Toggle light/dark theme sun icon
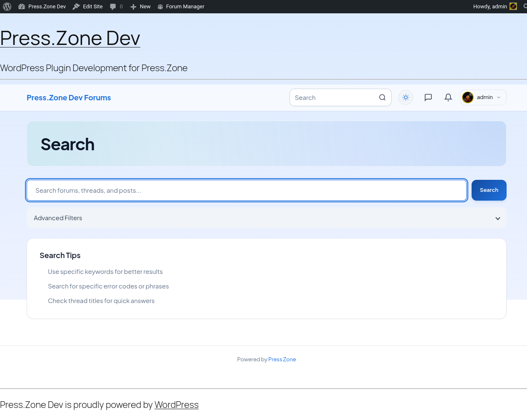 [x=406, y=97]
